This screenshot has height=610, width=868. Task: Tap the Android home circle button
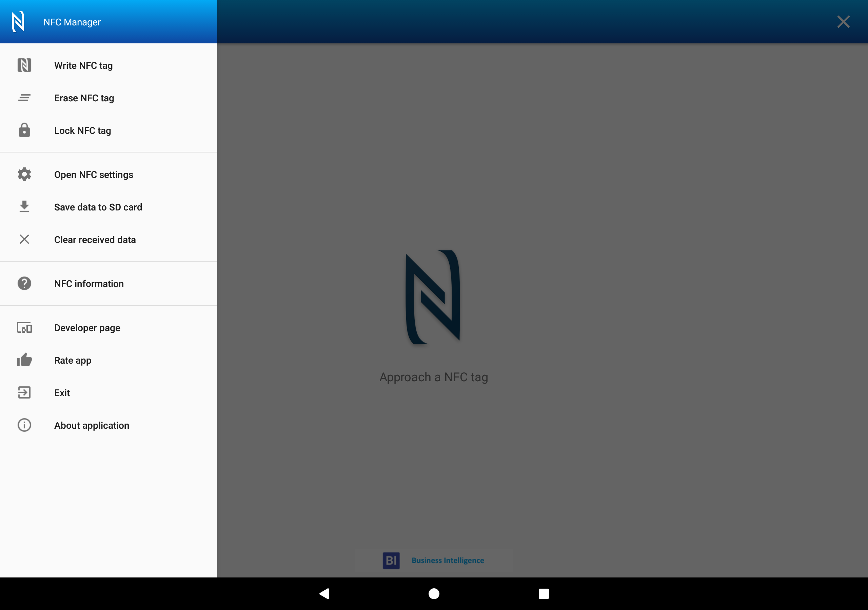coord(434,594)
